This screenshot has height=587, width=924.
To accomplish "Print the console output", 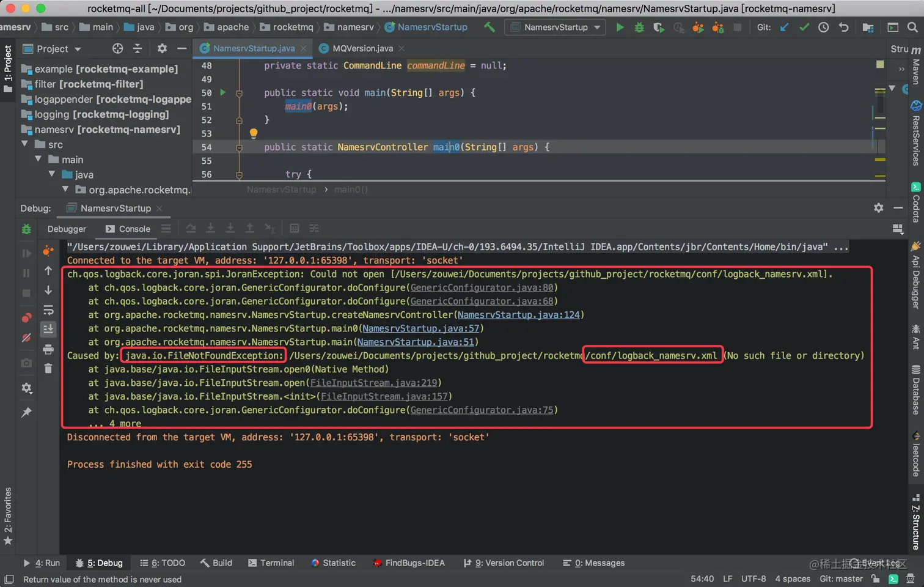I will (x=48, y=349).
